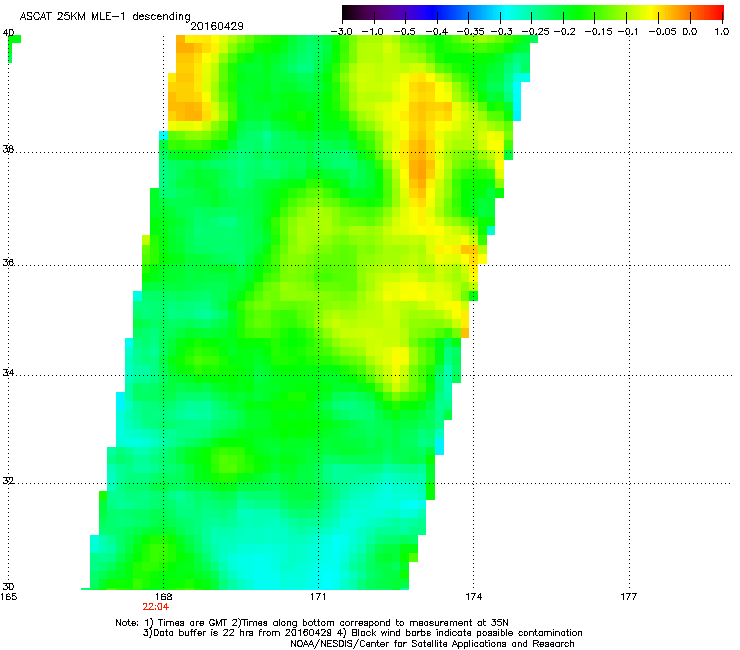
Task: Click the red time stamp 22:04
Action: [x=156, y=607]
